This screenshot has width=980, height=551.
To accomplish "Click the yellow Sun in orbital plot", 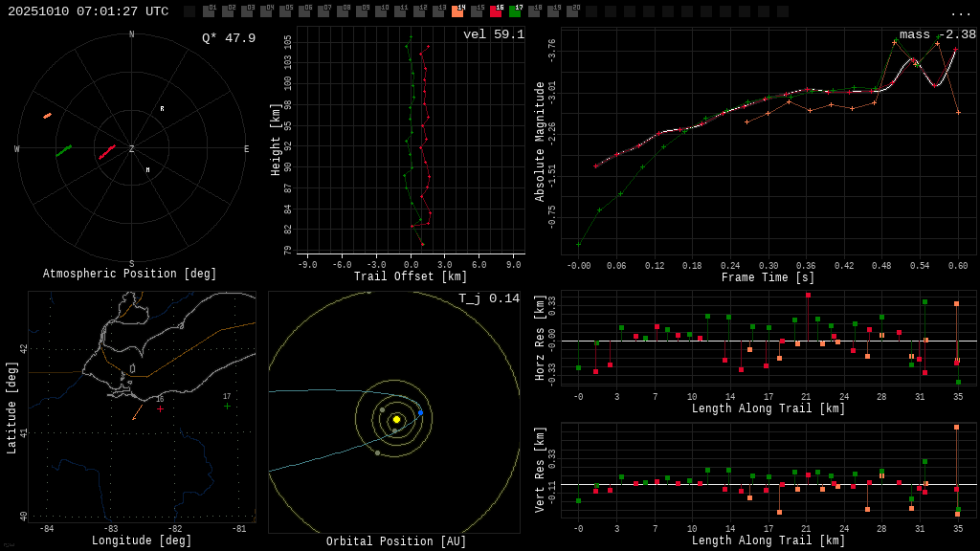I will click(396, 419).
